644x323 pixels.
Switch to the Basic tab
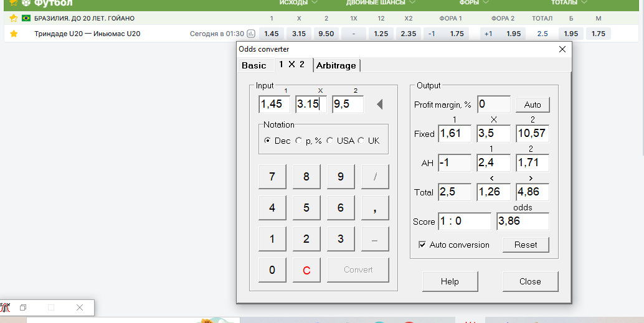[253, 65]
